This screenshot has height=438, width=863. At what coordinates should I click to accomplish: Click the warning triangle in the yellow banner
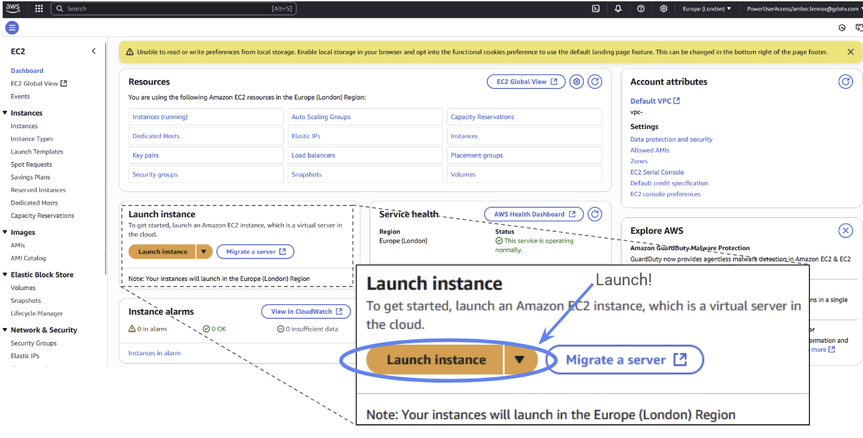[129, 52]
